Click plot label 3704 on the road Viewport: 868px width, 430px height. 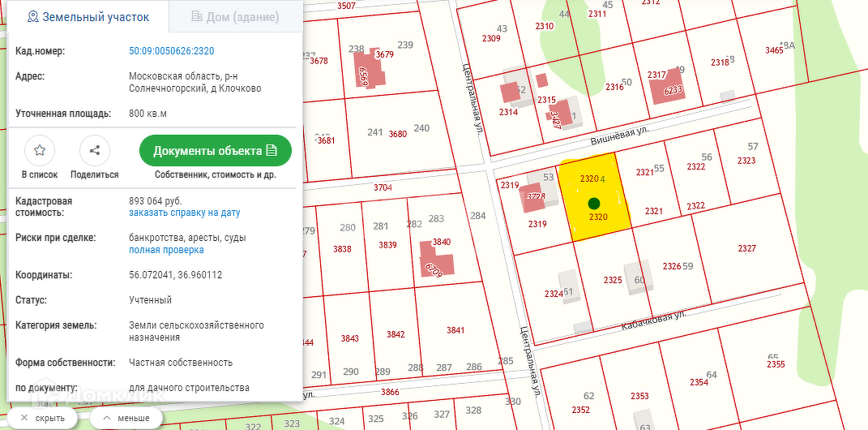383,187
